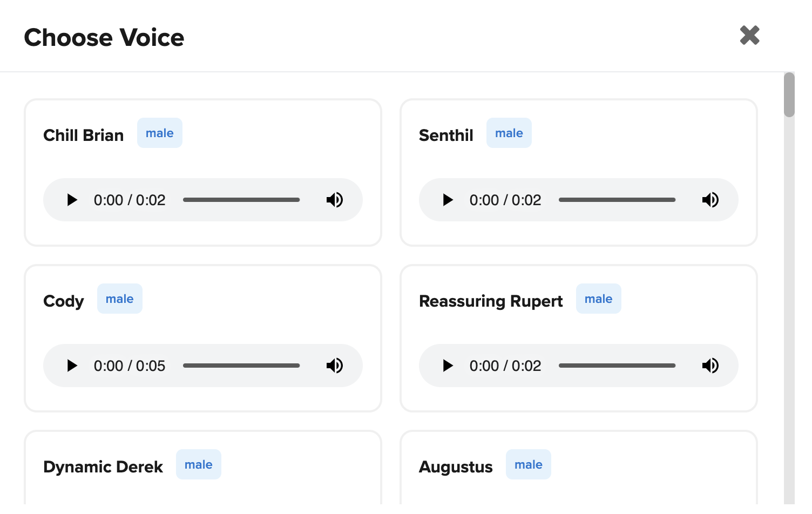Mute the Senthil audio player
Screen dimensions: 812x514
tap(710, 200)
